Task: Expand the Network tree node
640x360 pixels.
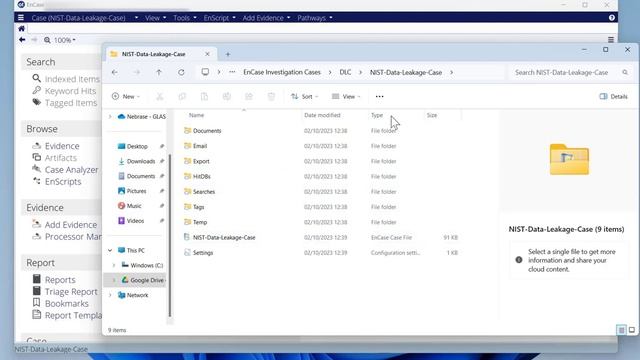Action: coord(110,295)
